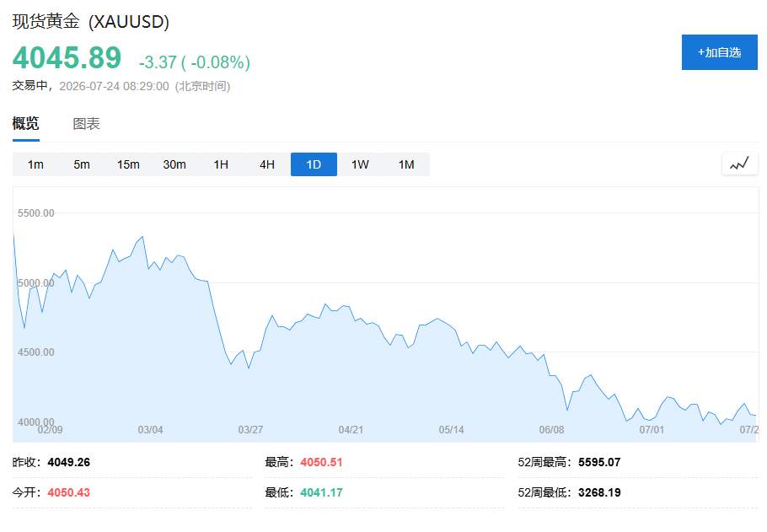Click the 4500.00 axis label
767x532 pixels.
(36, 352)
